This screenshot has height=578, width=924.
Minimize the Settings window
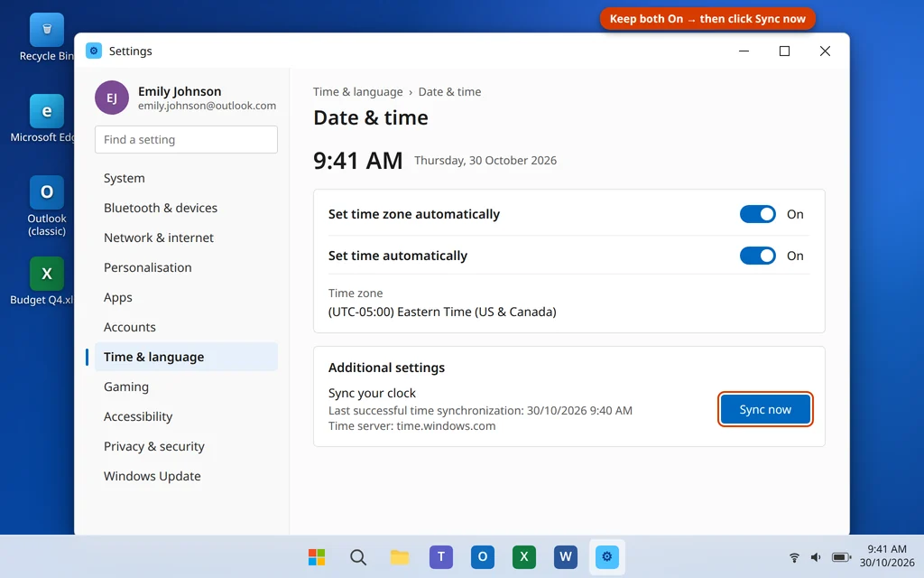tap(744, 51)
